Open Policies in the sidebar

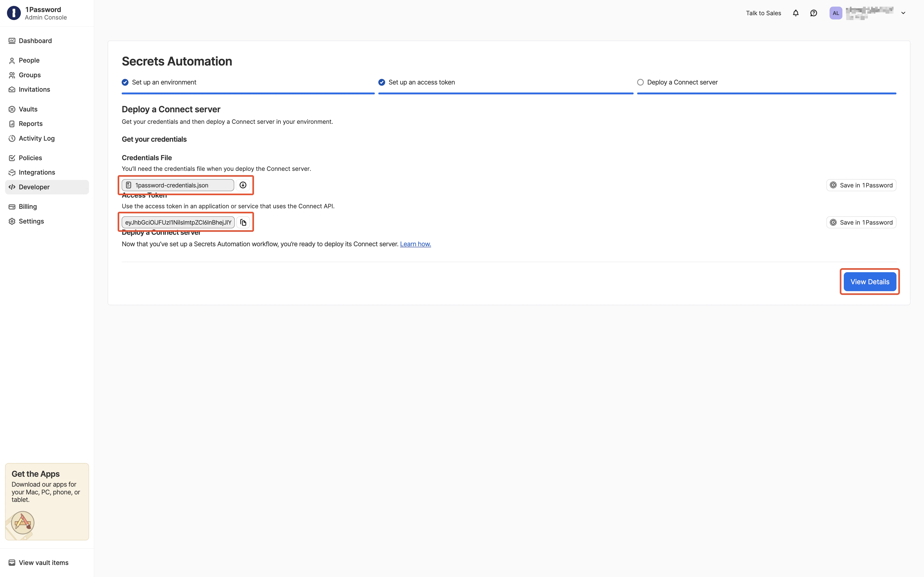click(x=47, y=157)
